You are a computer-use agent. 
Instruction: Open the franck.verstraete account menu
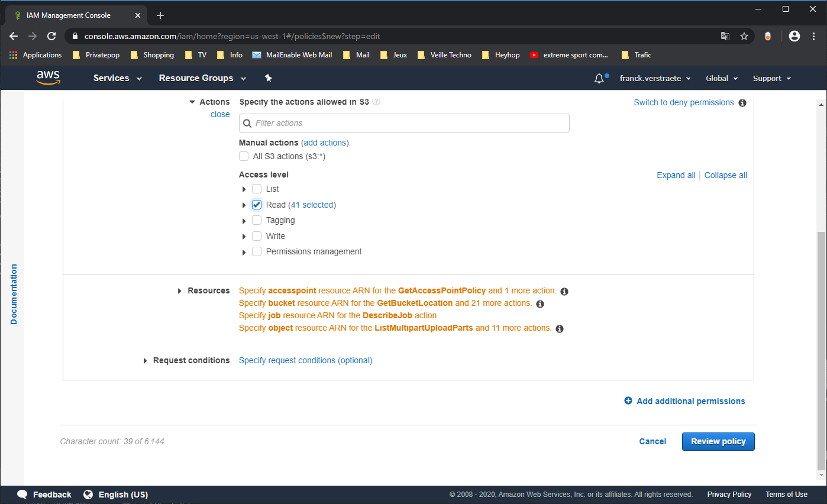(x=655, y=78)
